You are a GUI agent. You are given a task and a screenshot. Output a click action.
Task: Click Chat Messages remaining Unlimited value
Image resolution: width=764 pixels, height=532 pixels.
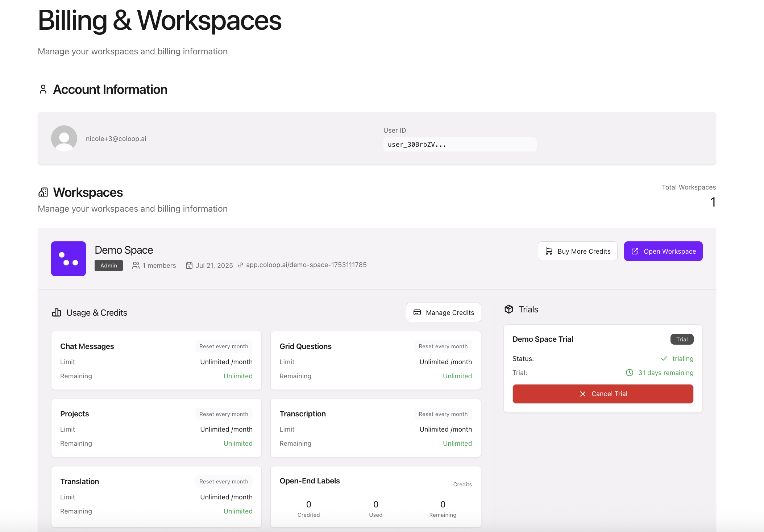[238, 376]
